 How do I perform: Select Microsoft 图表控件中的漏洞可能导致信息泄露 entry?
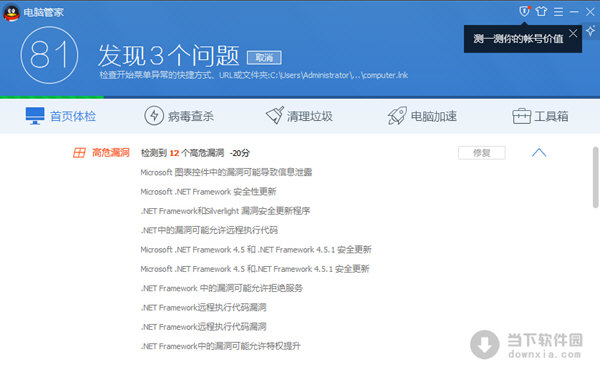pos(226,172)
